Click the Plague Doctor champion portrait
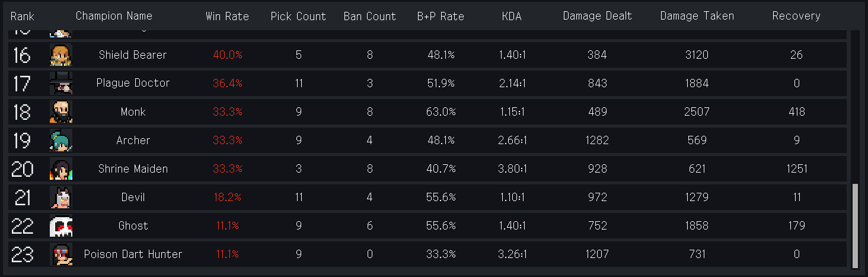Screen dimensions: 868x277 coord(61,83)
